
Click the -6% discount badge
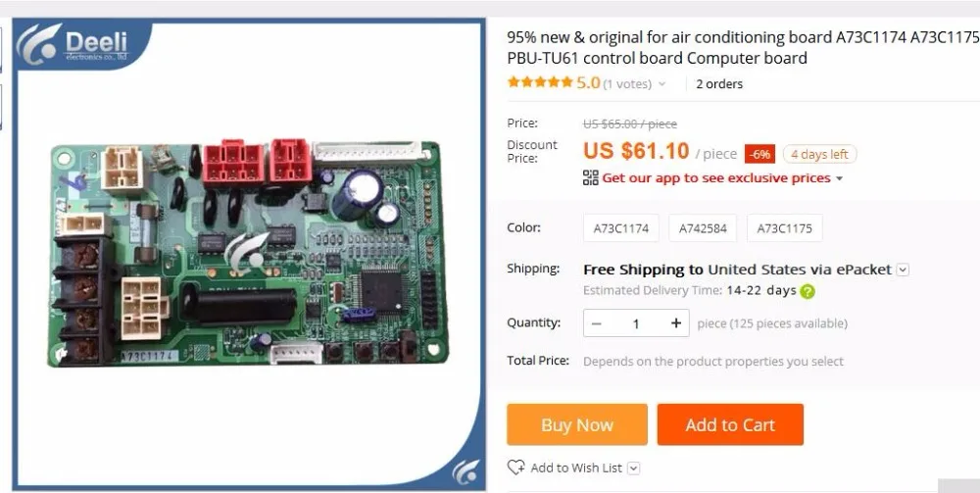759,154
